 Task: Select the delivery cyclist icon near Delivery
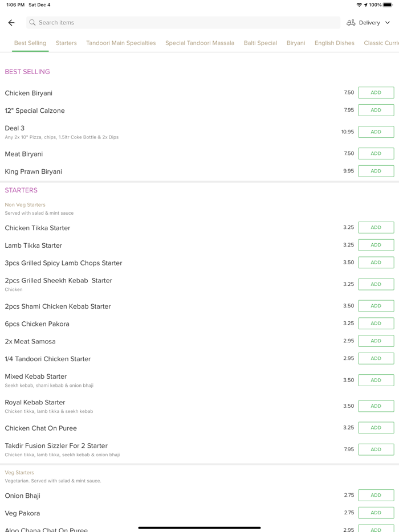click(351, 22)
